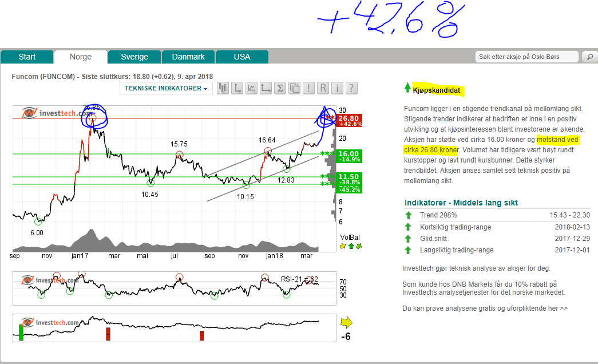
Task: Click the yellow arrow beside -6 score
Action: coord(346,322)
